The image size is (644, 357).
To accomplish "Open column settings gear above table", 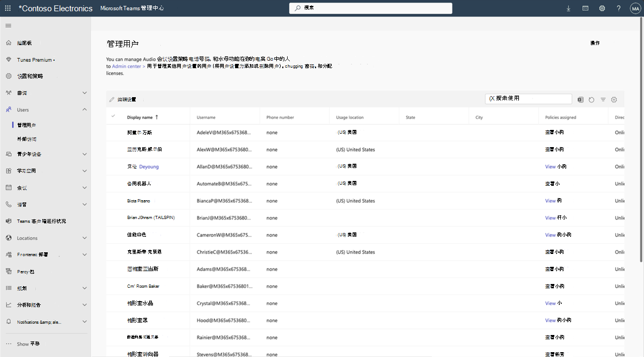I will [614, 99].
